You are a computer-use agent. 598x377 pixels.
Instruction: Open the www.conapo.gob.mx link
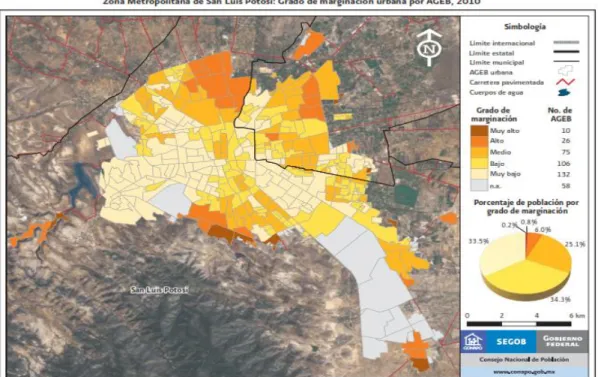[524, 371]
